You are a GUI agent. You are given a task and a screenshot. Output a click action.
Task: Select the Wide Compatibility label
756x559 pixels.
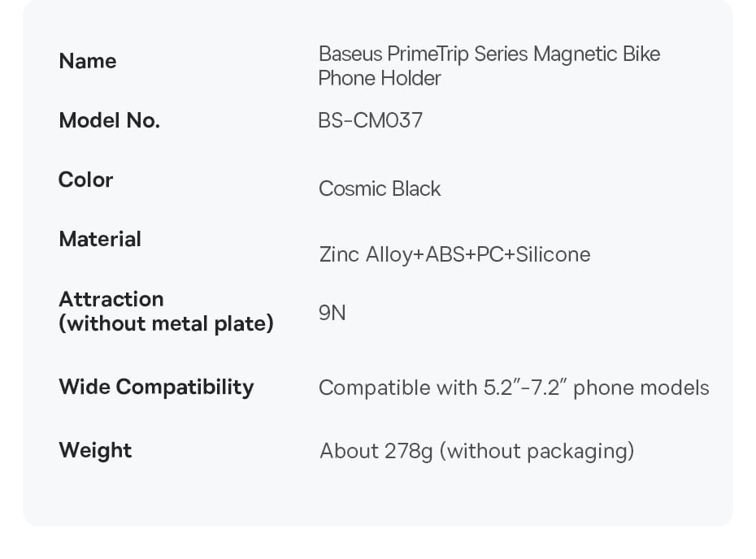(156, 387)
